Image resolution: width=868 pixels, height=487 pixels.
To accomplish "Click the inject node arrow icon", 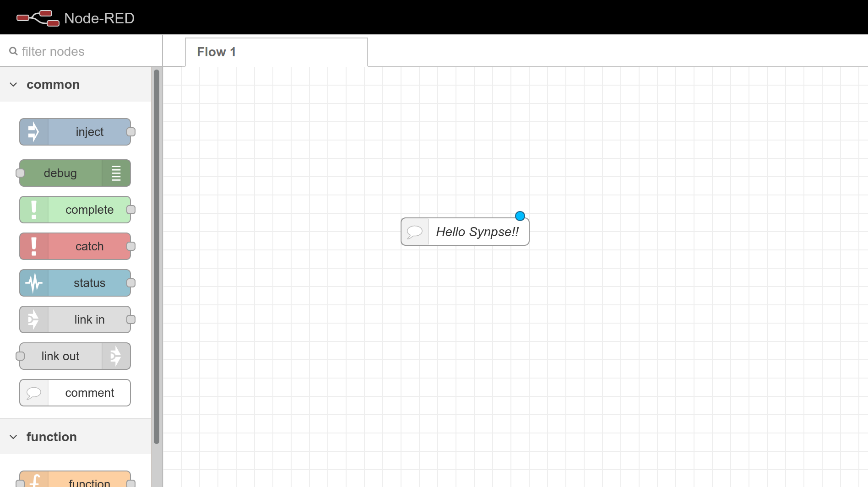I will coord(33,132).
